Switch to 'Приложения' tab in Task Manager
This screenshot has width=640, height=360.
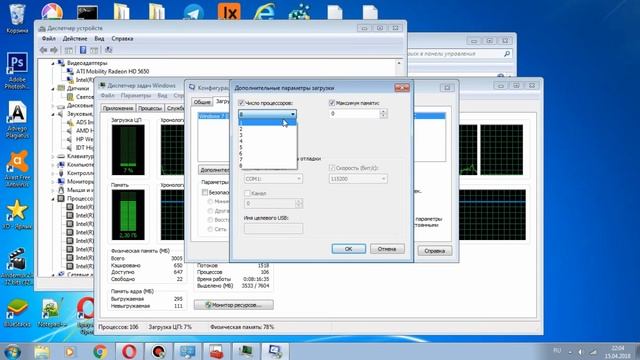coord(118,108)
